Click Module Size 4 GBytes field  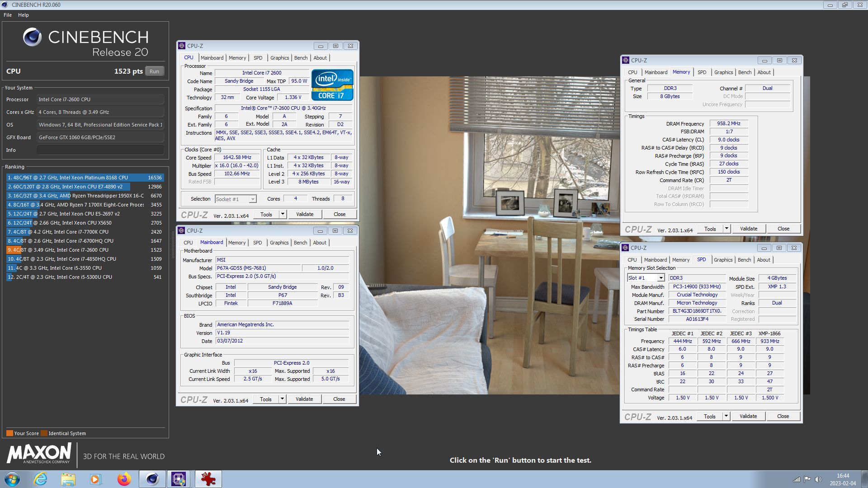pyautogui.click(x=777, y=278)
